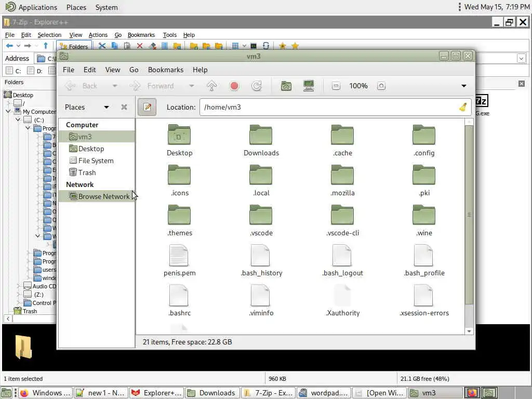Click Browse Network in sidebar
Screen dimensions: 532x399
point(97,196)
